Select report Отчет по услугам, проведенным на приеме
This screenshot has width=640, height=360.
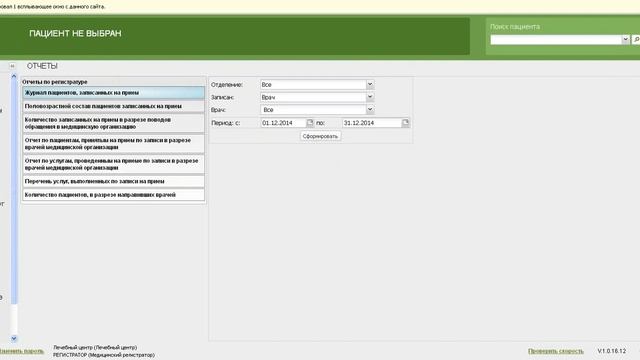click(x=113, y=164)
